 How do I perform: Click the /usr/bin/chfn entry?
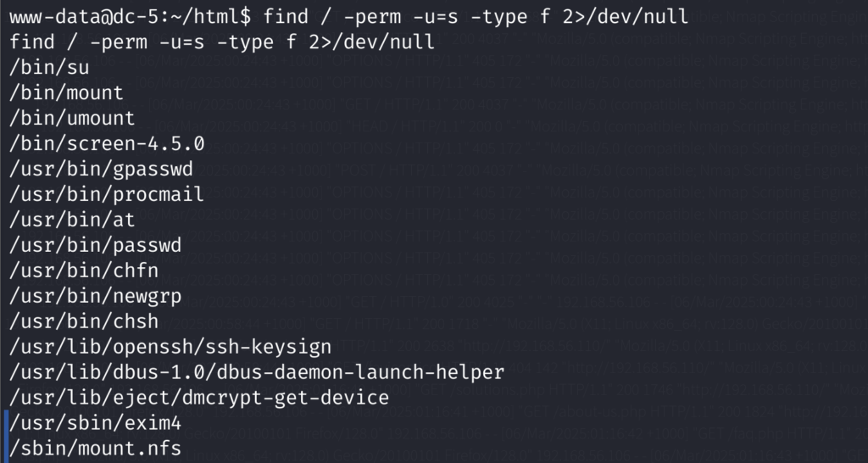click(x=84, y=271)
